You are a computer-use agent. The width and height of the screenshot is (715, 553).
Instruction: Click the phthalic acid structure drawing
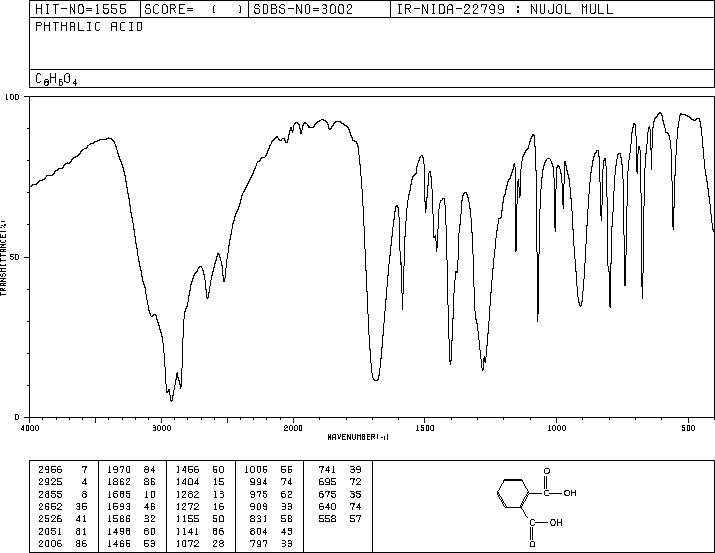click(537, 507)
